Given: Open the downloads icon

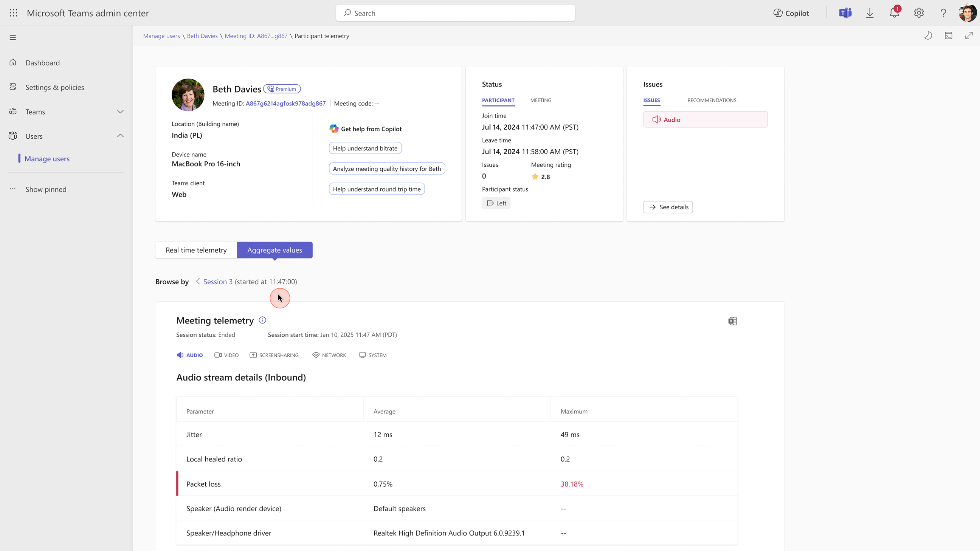Looking at the screenshot, I should (x=870, y=13).
